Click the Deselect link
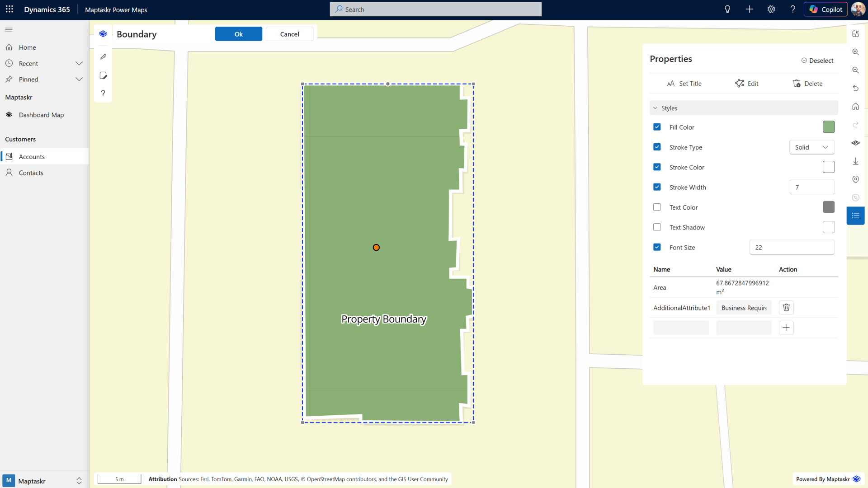Viewport: 868px width, 488px height. (x=817, y=61)
